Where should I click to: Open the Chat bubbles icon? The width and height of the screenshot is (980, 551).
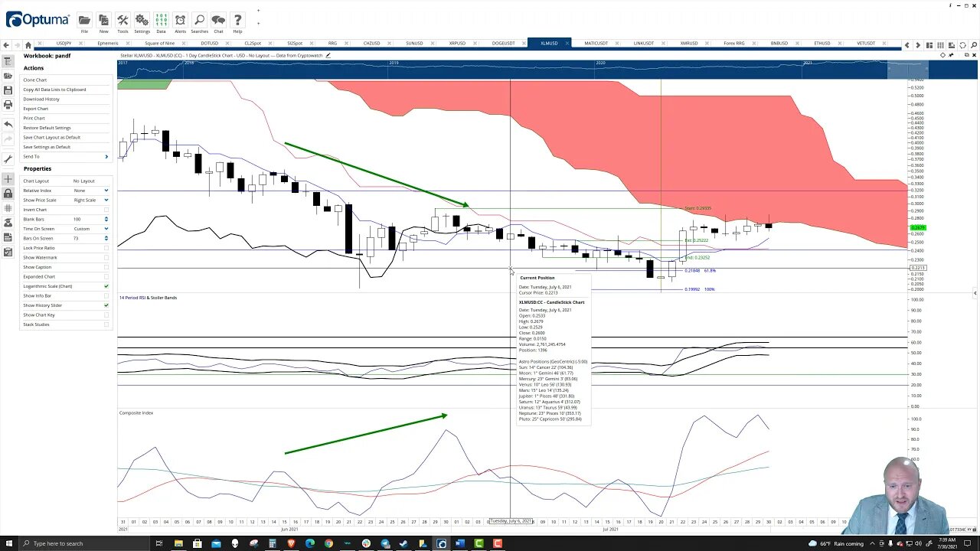click(218, 20)
